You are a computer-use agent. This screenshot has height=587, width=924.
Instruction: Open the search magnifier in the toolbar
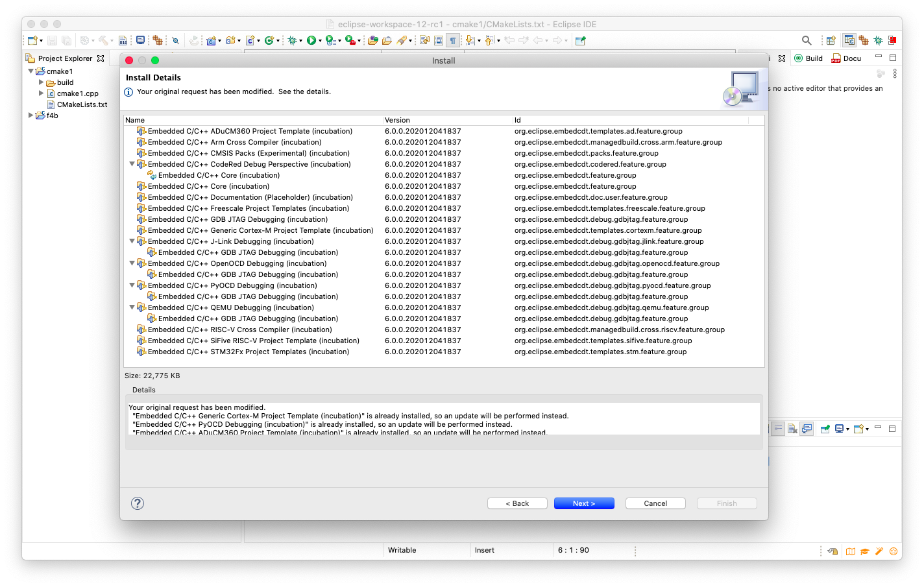(807, 40)
